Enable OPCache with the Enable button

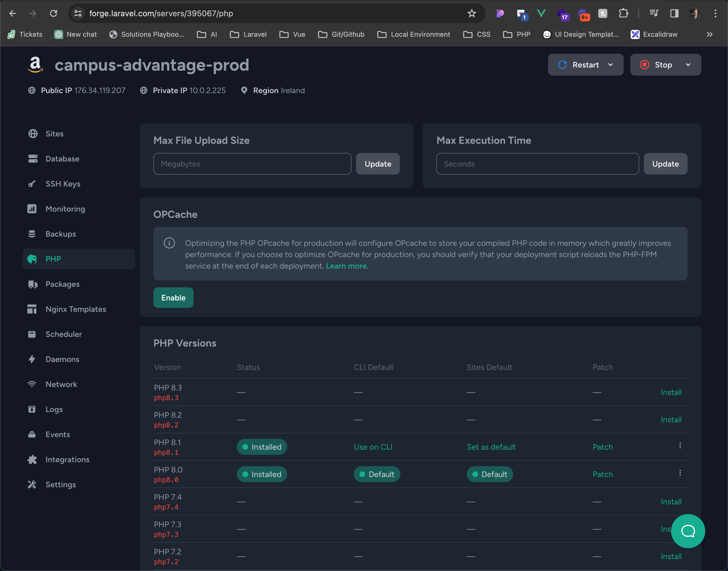point(173,298)
